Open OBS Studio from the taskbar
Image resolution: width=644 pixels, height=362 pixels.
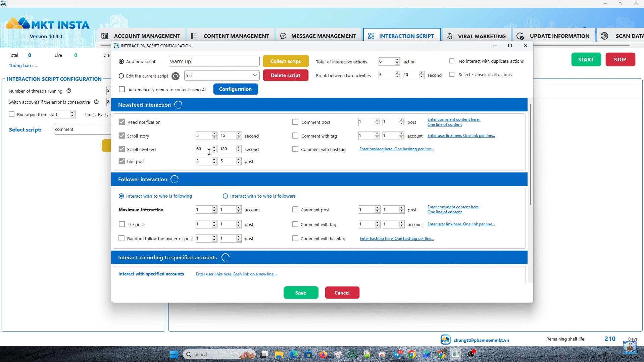(471, 354)
